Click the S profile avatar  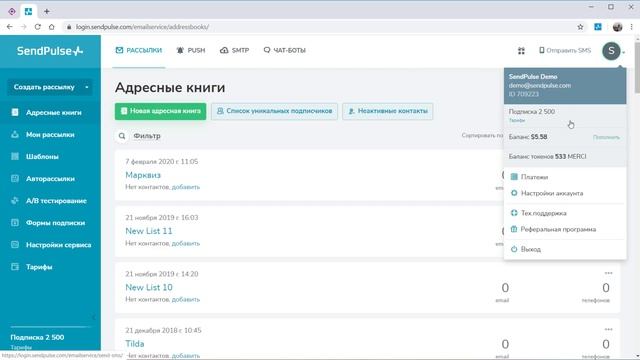(x=611, y=51)
